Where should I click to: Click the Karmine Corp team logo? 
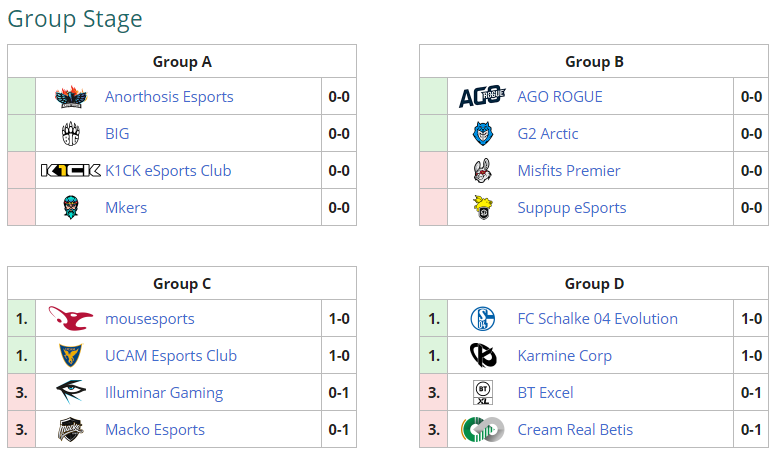point(482,356)
